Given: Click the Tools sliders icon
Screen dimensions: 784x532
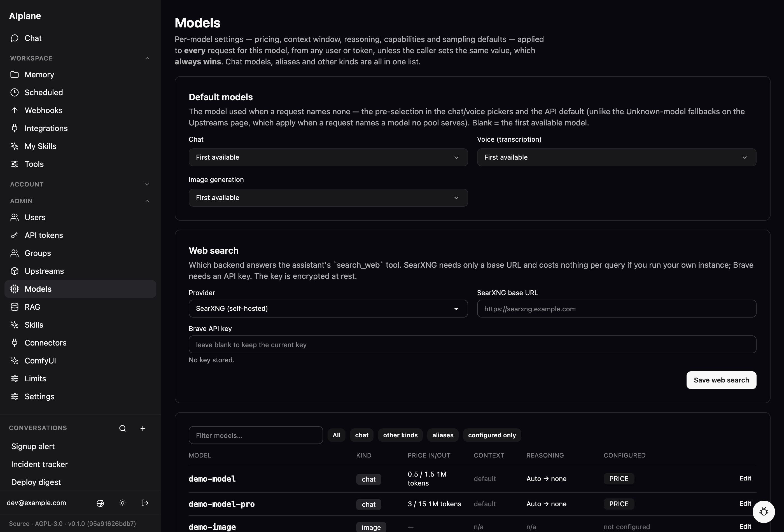Looking at the screenshot, I should click(15, 164).
